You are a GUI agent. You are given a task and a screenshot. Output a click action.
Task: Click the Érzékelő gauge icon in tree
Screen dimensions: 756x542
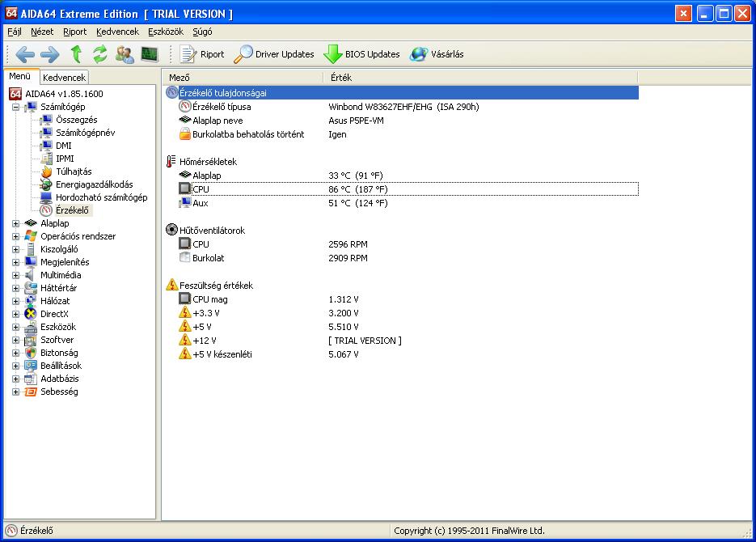pyautogui.click(x=46, y=210)
